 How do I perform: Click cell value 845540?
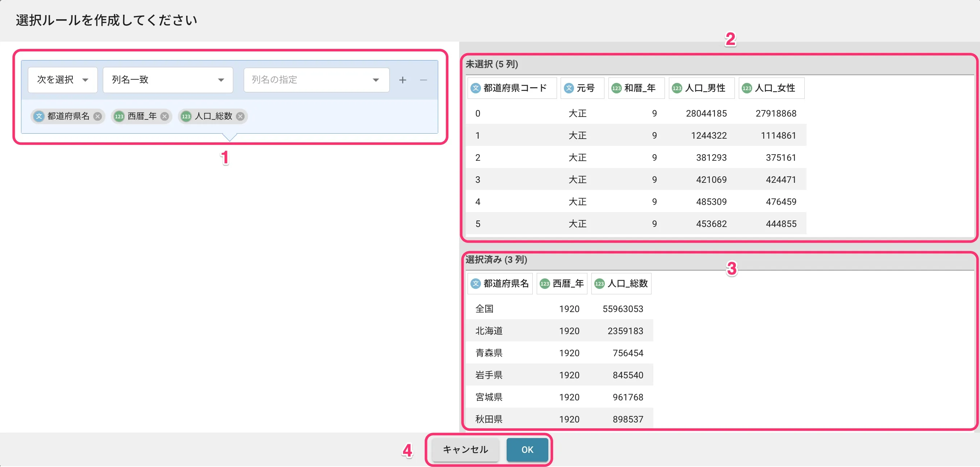[x=628, y=375]
